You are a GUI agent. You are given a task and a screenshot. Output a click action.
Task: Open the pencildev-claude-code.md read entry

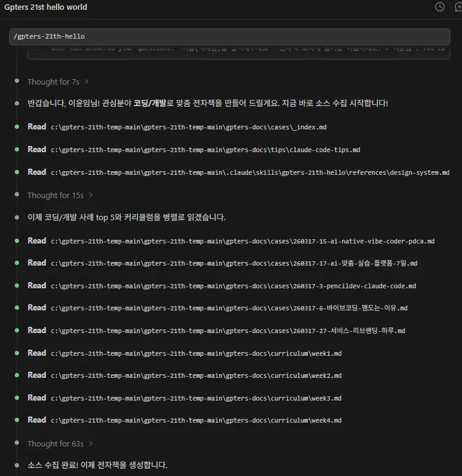coord(222,286)
